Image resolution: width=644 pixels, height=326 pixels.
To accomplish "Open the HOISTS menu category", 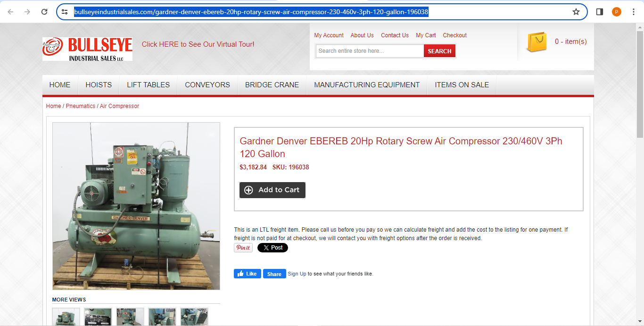I will click(x=99, y=85).
